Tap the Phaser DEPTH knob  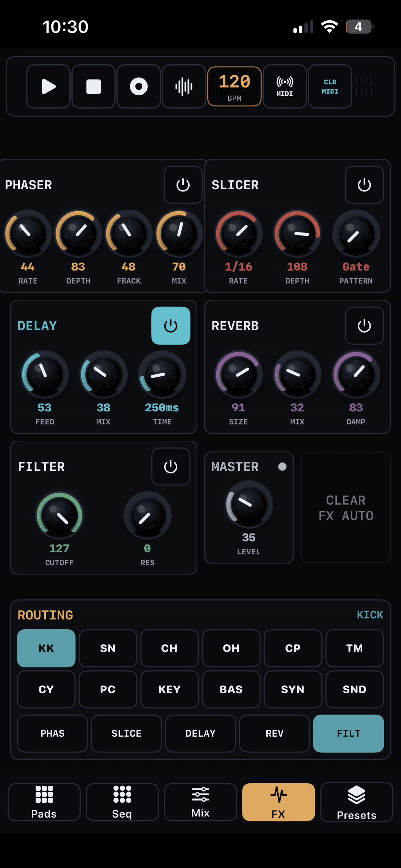tap(78, 233)
